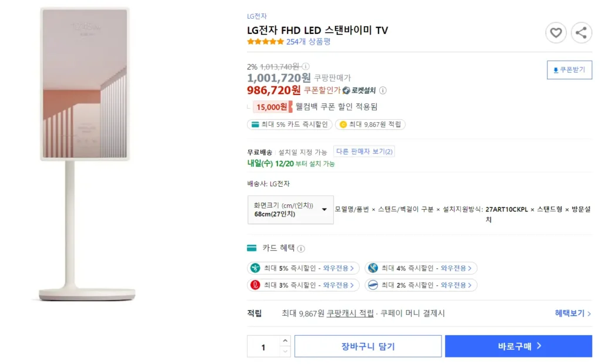The width and height of the screenshot is (602, 364).
Task: Click the 쿠폰받기 coupon download button
Action: (568, 69)
